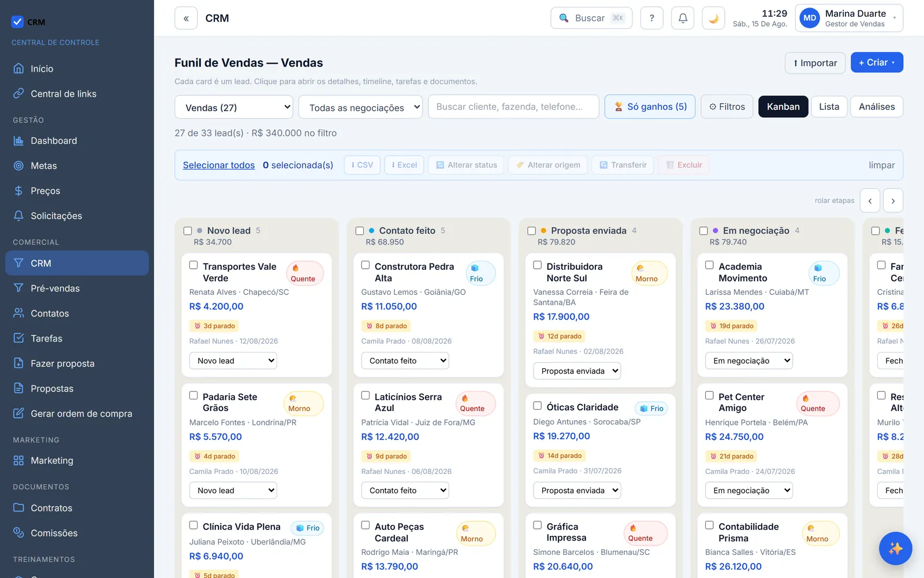Screen dimensions: 924x578
Task: Open stage dropdown on Transportes Vale Verde card
Action: pos(233,361)
